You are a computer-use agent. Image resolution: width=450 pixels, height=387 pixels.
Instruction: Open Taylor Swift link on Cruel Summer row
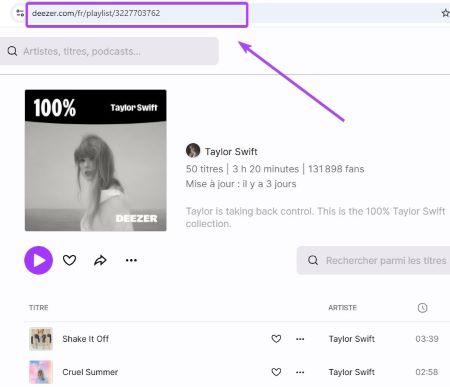[x=352, y=372]
